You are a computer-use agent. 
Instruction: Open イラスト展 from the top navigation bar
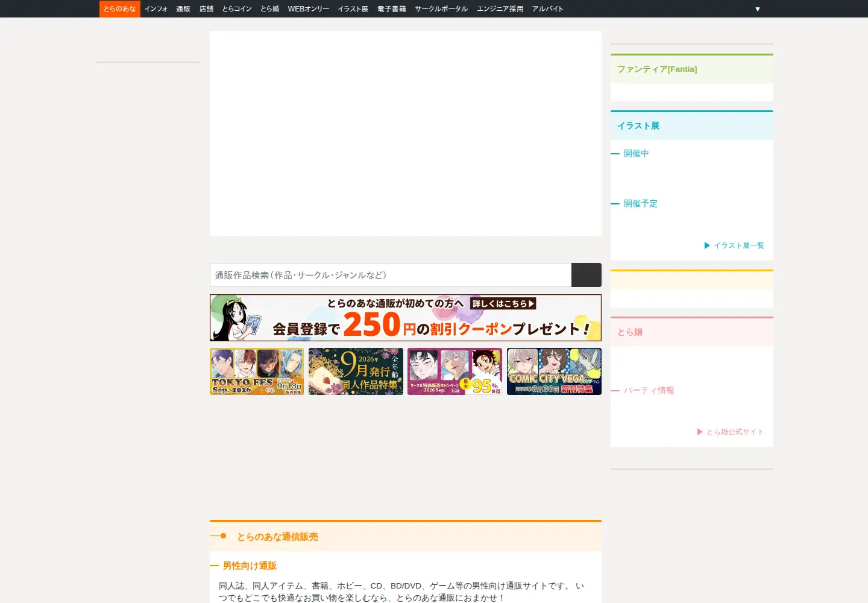pos(353,9)
